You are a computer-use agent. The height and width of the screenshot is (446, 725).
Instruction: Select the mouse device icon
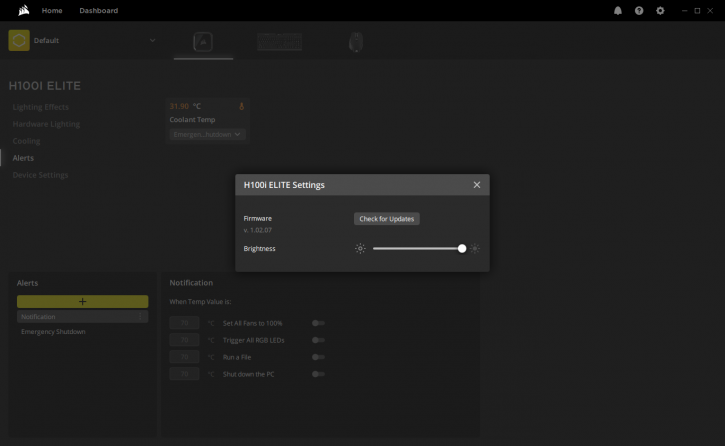tap(356, 42)
